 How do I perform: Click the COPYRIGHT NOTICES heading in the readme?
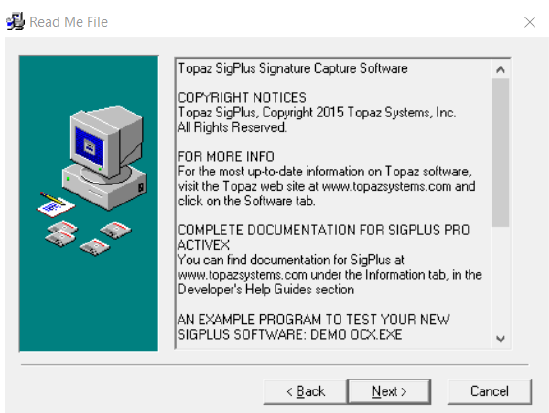click(x=242, y=97)
